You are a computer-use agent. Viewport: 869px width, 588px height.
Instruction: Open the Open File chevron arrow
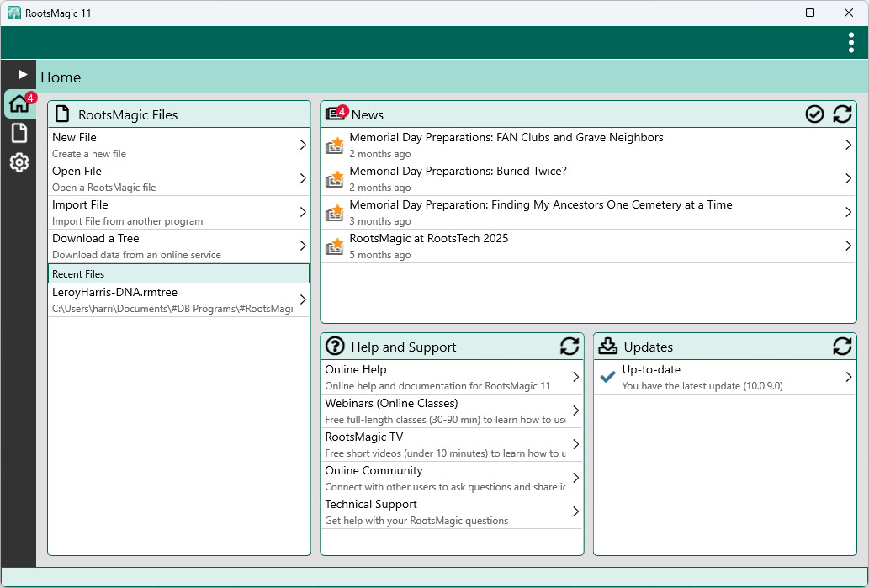(x=303, y=178)
